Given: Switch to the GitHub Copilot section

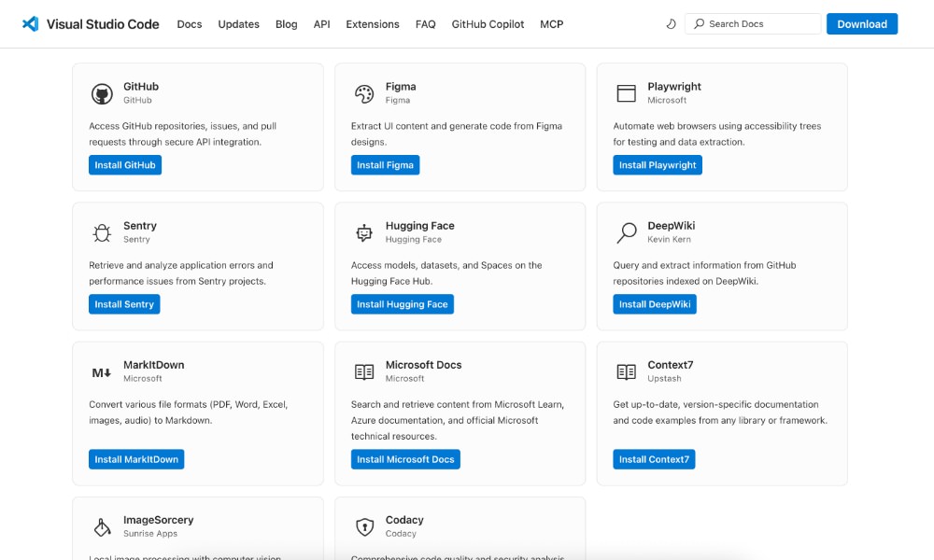Looking at the screenshot, I should coord(488,24).
